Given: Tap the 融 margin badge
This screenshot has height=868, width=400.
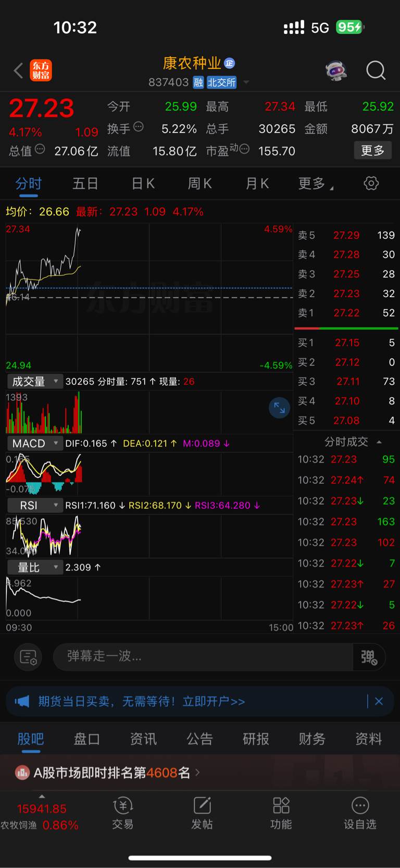Looking at the screenshot, I should (198, 82).
